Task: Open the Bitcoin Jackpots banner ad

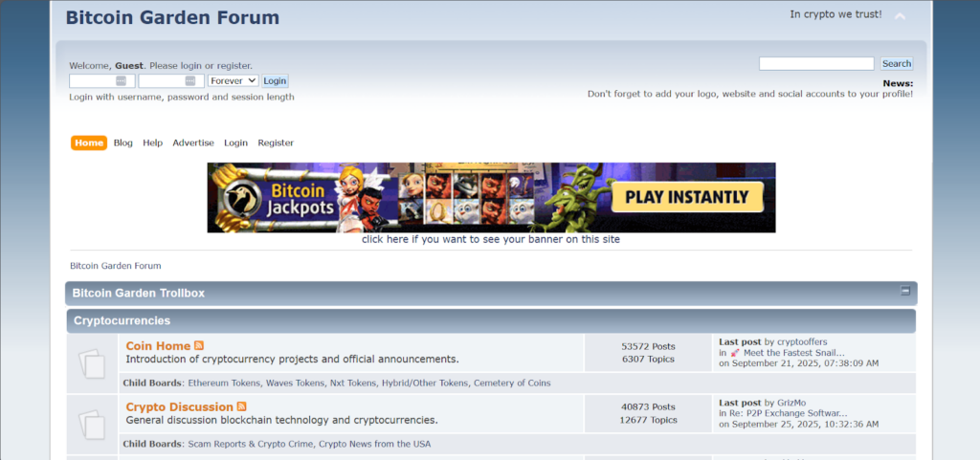Action: tap(491, 197)
